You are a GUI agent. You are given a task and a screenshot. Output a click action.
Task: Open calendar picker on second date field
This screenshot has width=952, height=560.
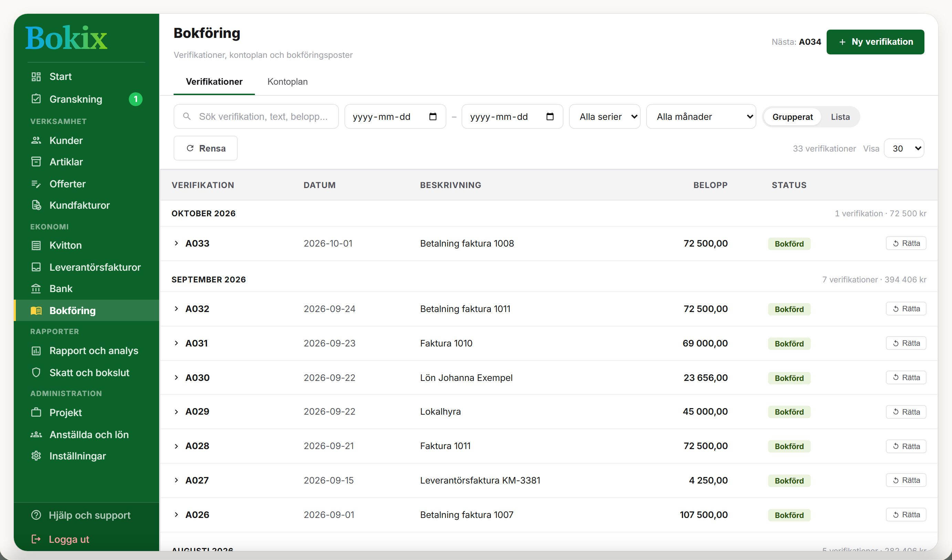click(x=550, y=117)
